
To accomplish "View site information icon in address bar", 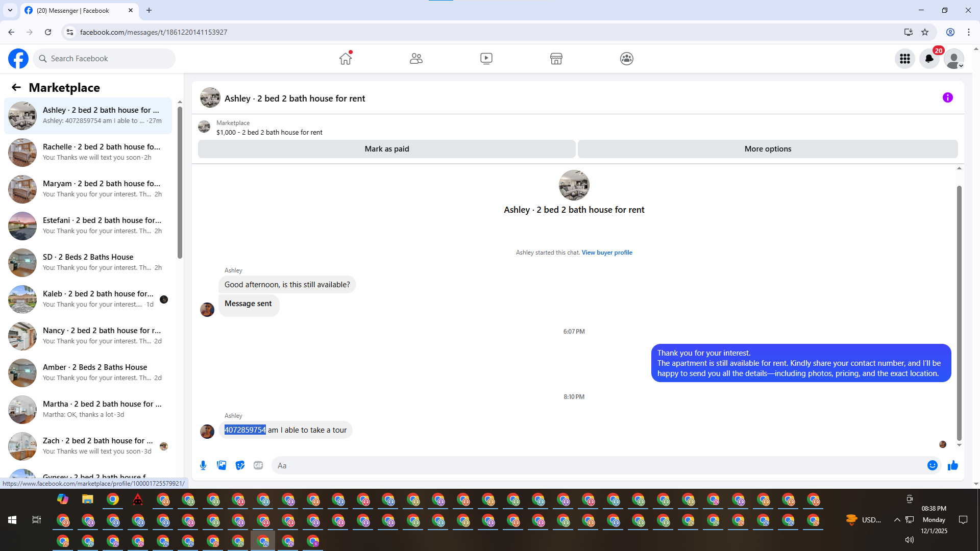I will [70, 32].
